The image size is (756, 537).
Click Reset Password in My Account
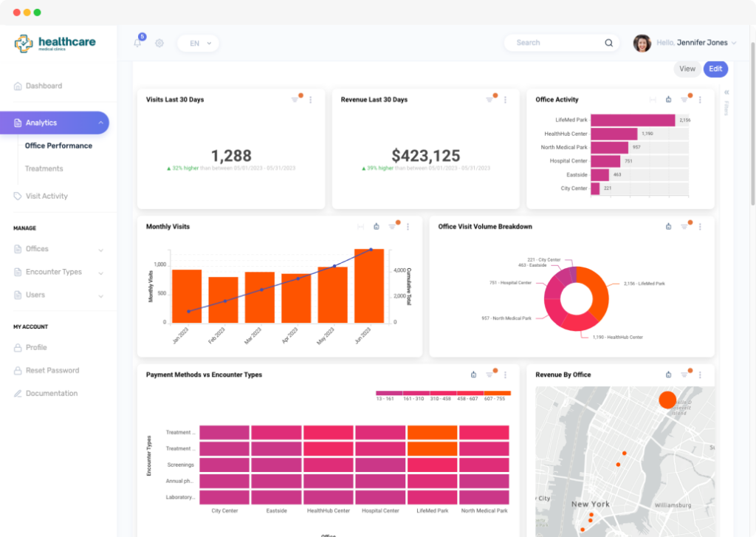tap(52, 370)
